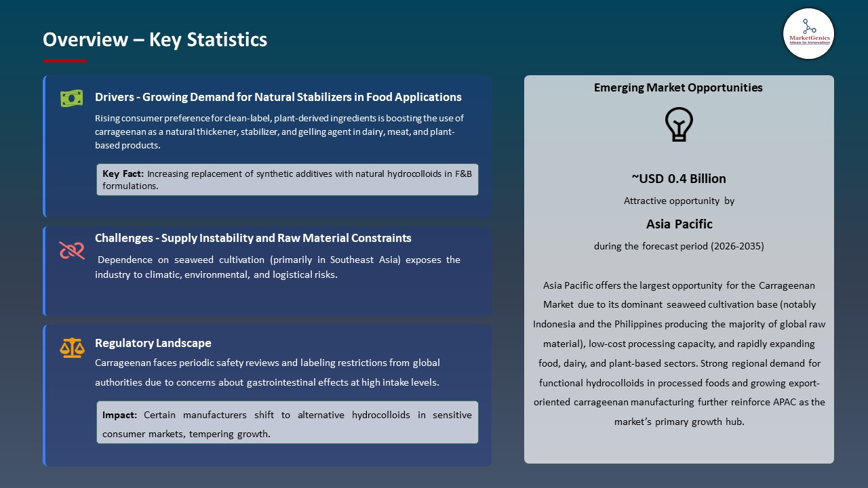Select the broken link icon beside Challenges

(x=71, y=250)
